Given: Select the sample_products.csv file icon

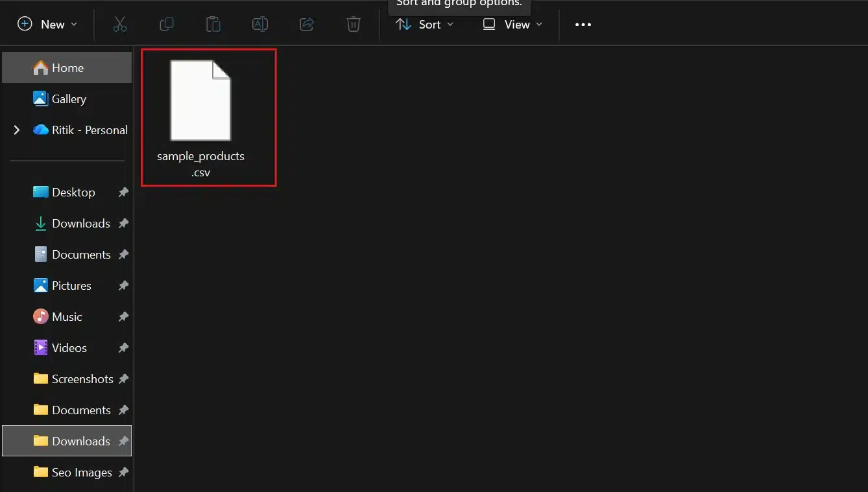Looking at the screenshot, I should point(200,100).
